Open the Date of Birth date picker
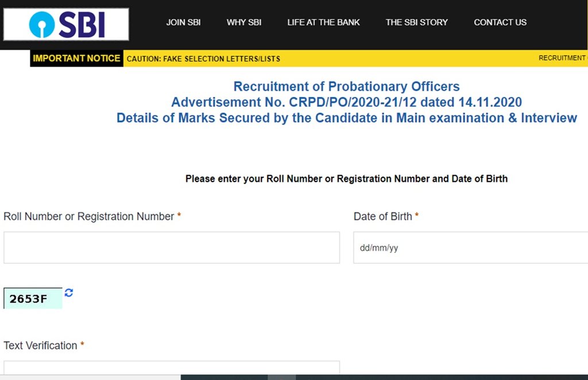Screen dimensions: 588x380 471,247
